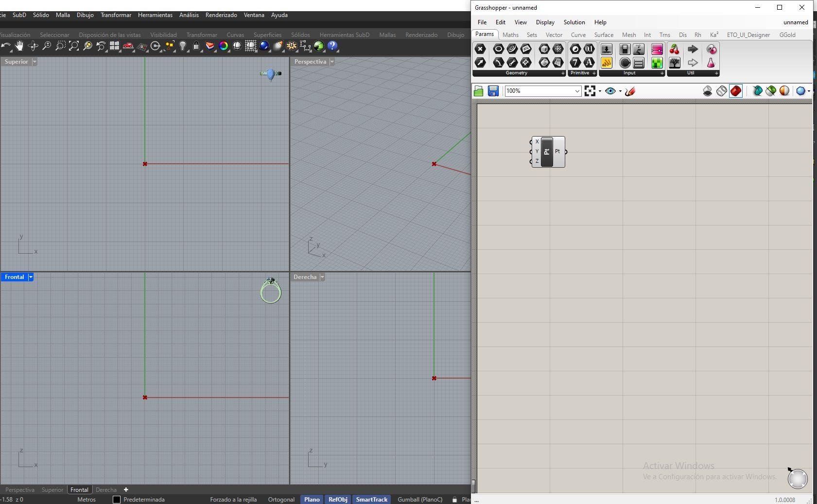Activate Zoom Extents magnifier in Rhino toolbar

click(74, 46)
